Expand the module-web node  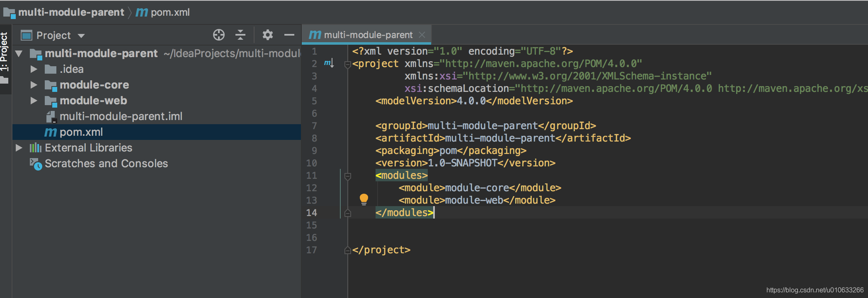click(x=34, y=101)
